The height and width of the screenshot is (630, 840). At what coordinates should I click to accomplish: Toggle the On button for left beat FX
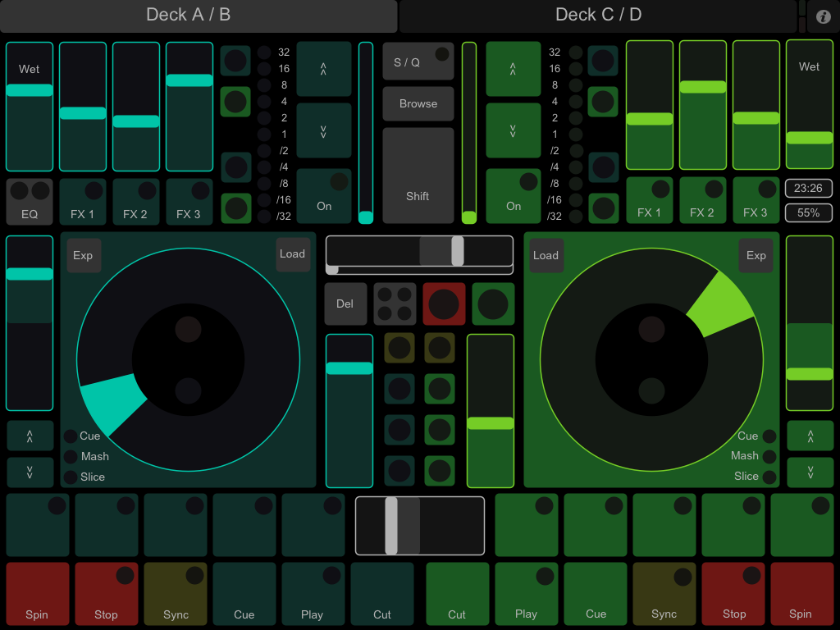click(x=324, y=195)
